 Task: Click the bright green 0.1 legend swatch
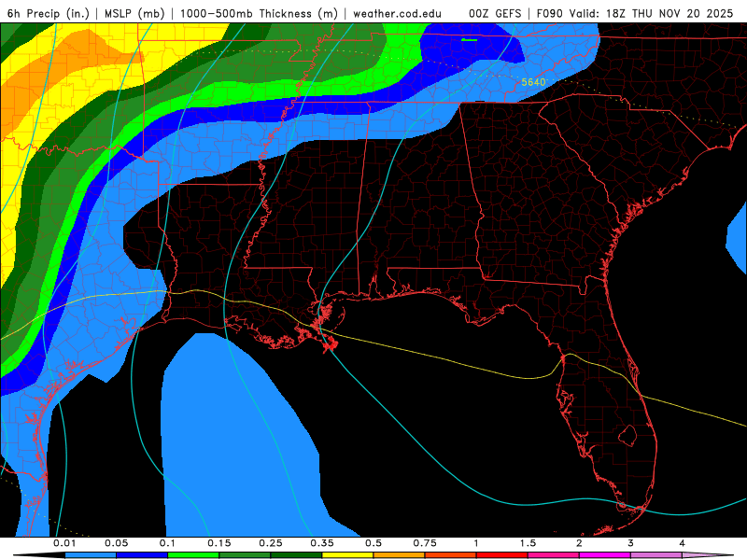coord(193,555)
